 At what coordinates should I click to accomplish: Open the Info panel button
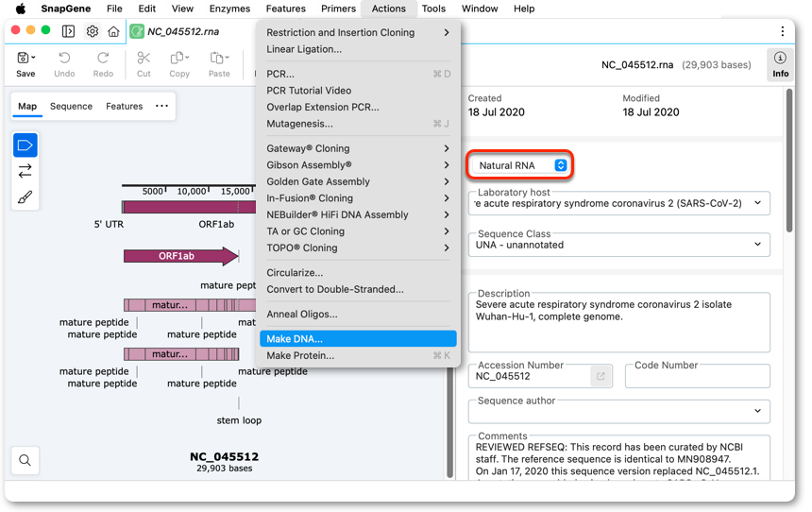coord(781,65)
